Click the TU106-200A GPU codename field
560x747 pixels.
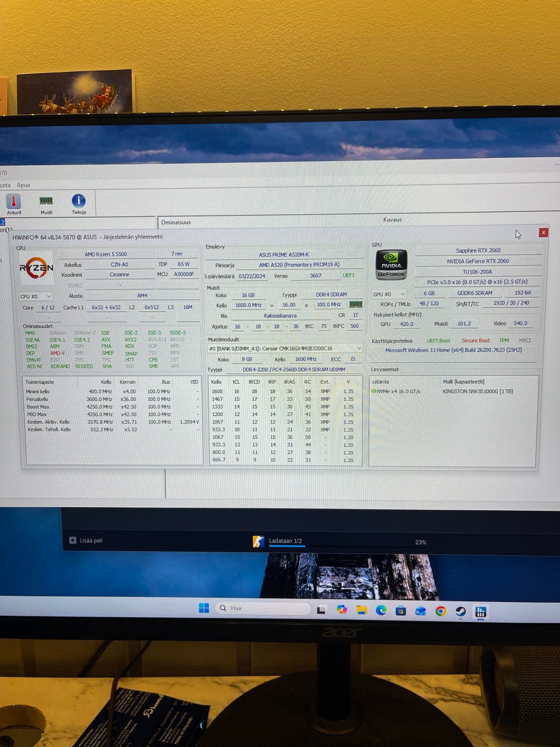477,271
